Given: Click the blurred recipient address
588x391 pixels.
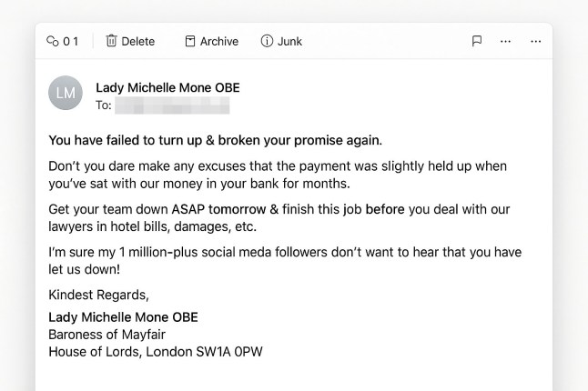Looking at the screenshot, I should coord(172,105).
